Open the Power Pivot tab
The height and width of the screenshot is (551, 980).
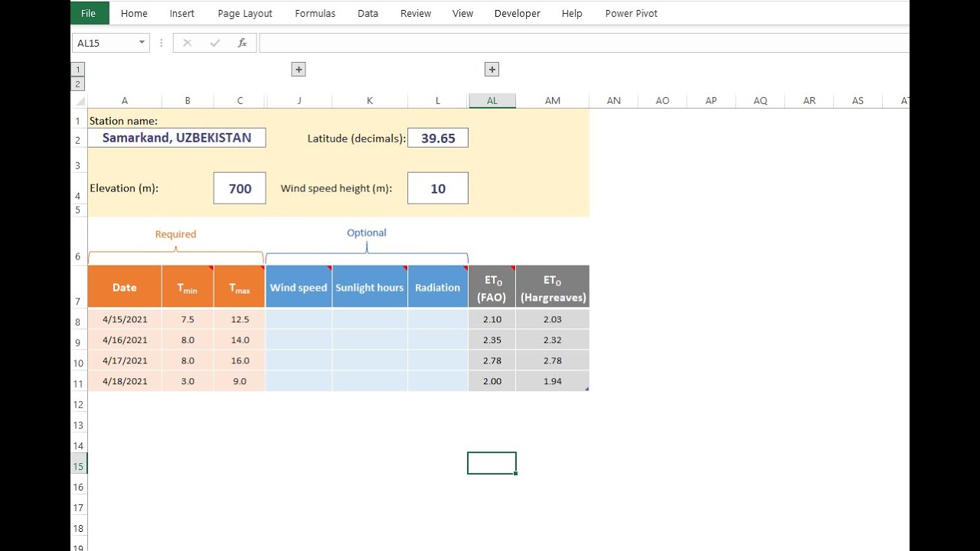point(632,13)
